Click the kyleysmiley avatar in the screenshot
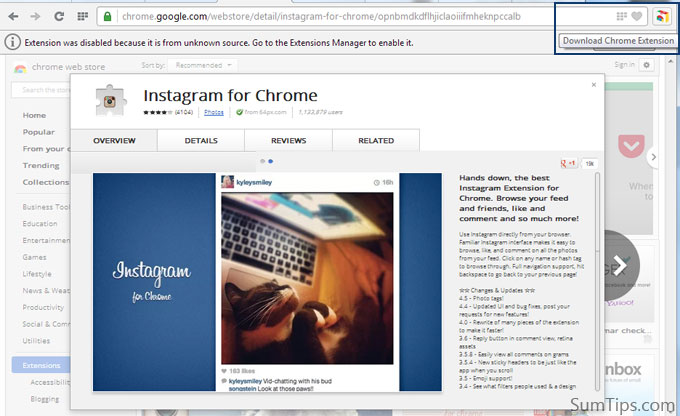Screen dimensions: 680x416 click(x=228, y=182)
